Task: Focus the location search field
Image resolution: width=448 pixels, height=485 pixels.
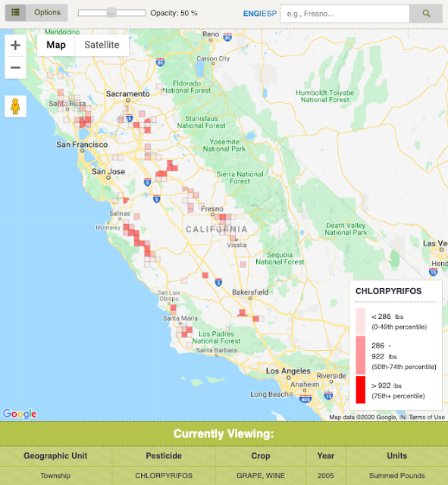Action: coord(345,14)
